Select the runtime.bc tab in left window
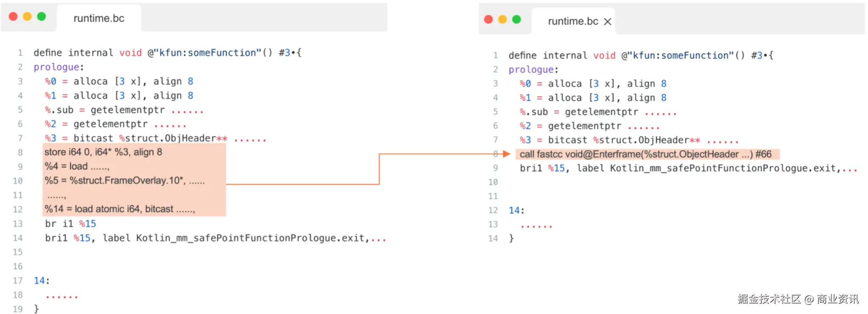The image size is (868, 314). pyautogui.click(x=99, y=18)
